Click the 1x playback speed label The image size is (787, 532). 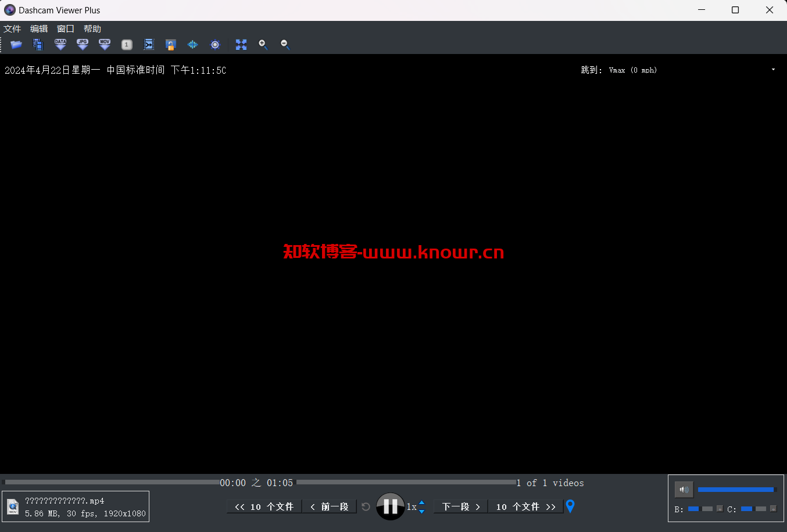tap(412, 507)
